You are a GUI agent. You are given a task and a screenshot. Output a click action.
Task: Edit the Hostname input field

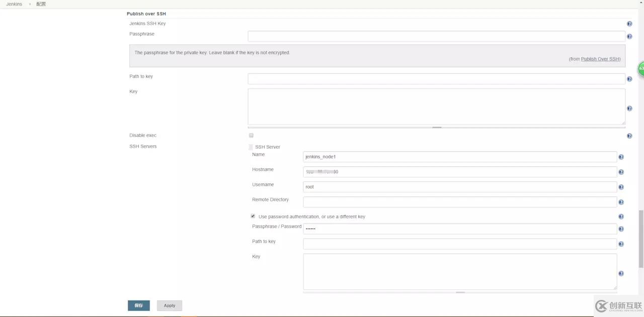click(460, 172)
